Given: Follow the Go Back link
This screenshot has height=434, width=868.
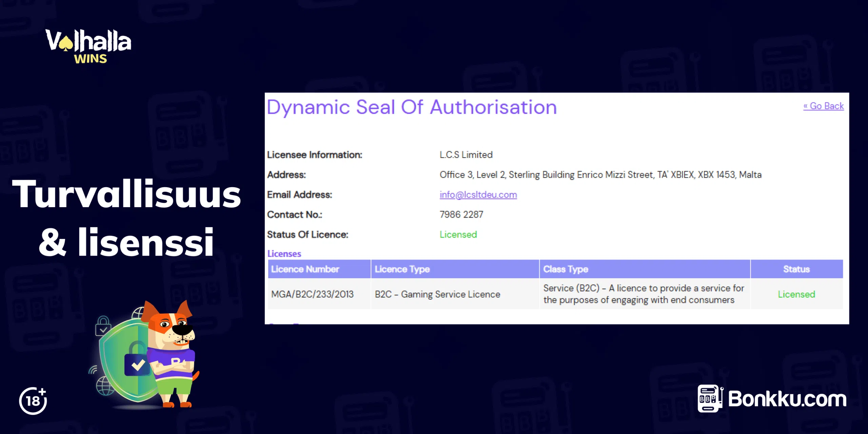Looking at the screenshot, I should coord(823,106).
